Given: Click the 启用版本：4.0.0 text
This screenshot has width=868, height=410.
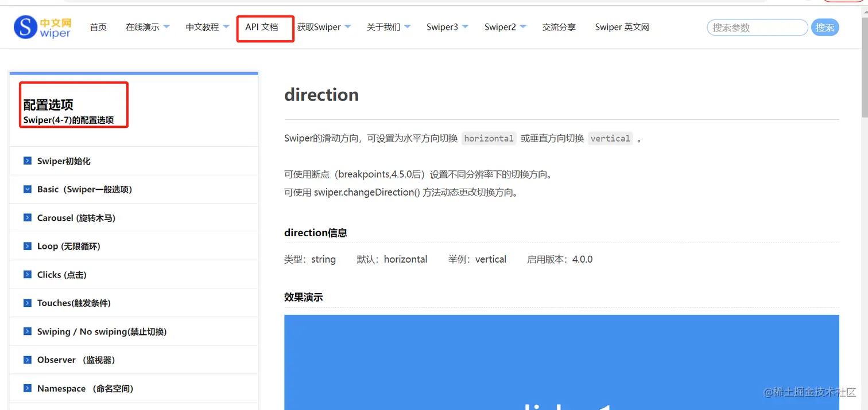Looking at the screenshot, I should 560,259.
